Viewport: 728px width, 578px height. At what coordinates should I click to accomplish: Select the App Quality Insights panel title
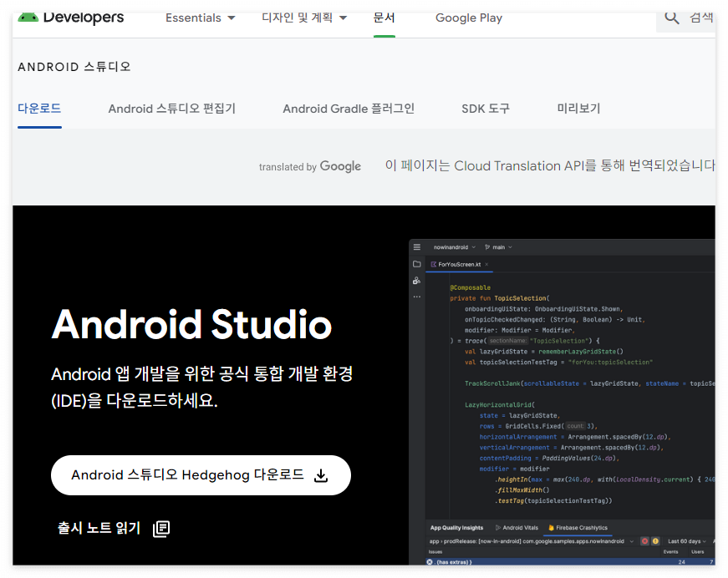pyautogui.click(x=456, y=528)
